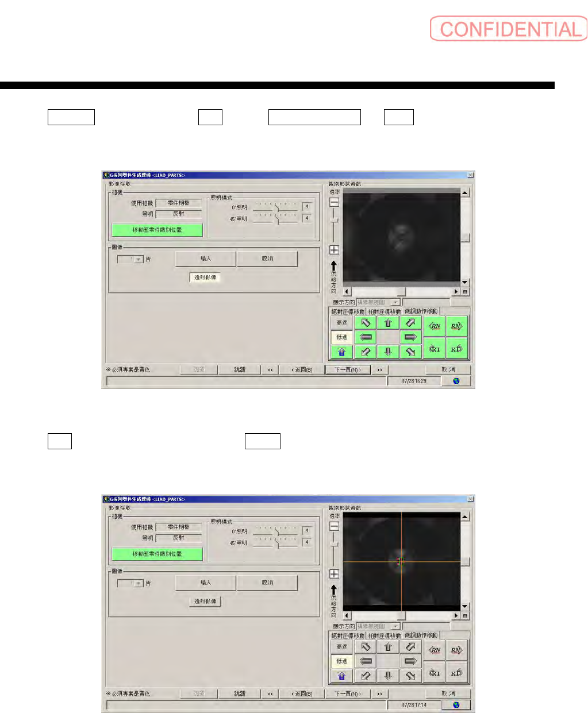Click 跳離 button in lower window

240,694
